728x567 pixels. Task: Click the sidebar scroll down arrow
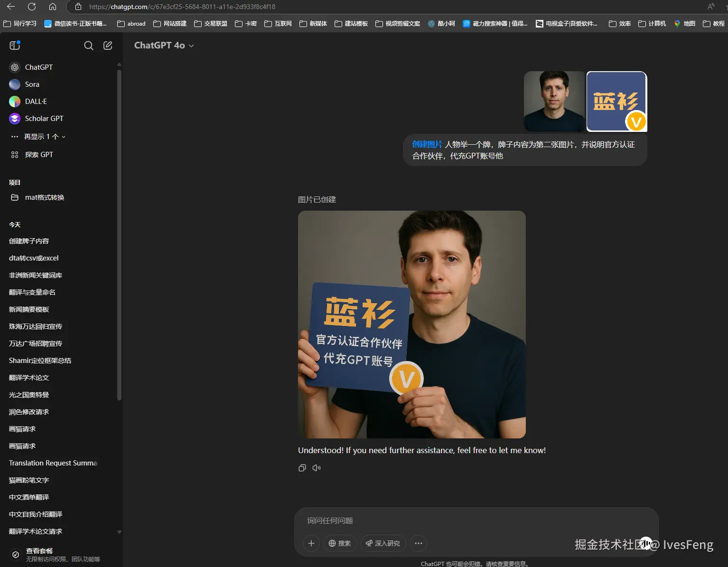coord(119,532)
